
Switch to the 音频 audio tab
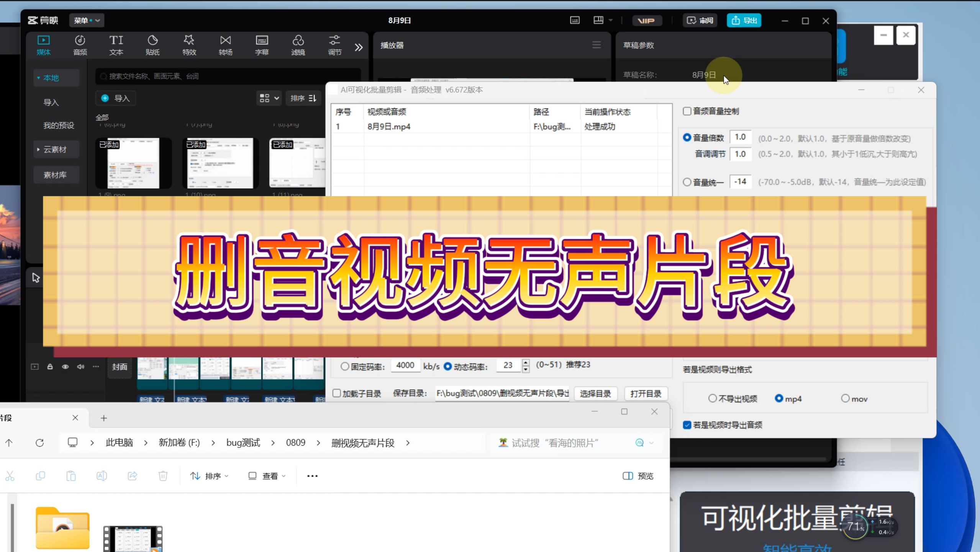click(x=80, y=45)
